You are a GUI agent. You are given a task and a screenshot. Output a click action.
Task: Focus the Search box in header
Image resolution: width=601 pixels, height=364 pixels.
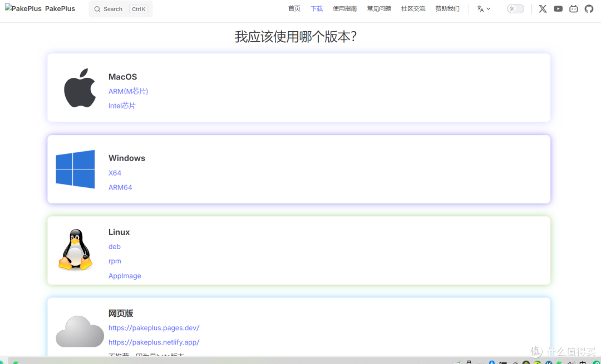(x=120, y=9)
